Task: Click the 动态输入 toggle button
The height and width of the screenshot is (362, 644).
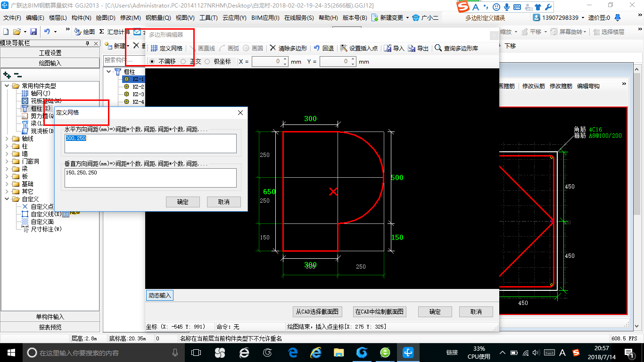Action: 160,296
